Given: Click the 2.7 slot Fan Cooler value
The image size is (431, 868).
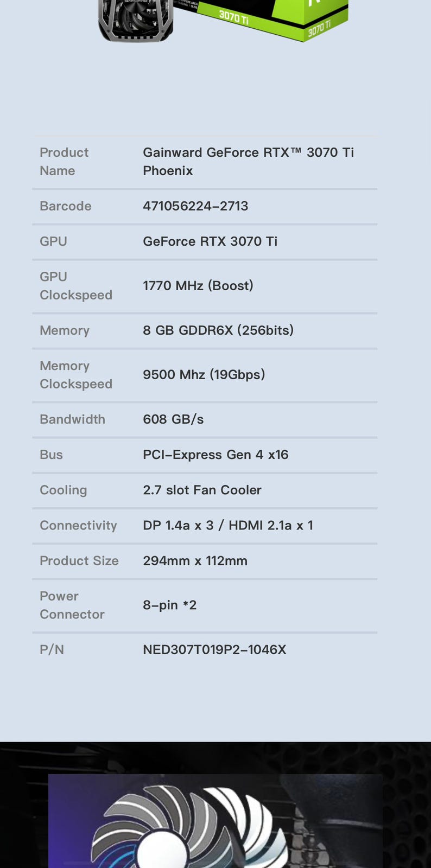Looking at the screenshot, I should 202,490.
